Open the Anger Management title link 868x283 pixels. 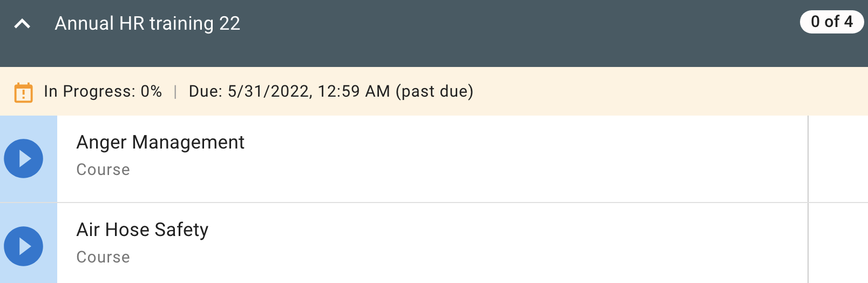(160, 143)
